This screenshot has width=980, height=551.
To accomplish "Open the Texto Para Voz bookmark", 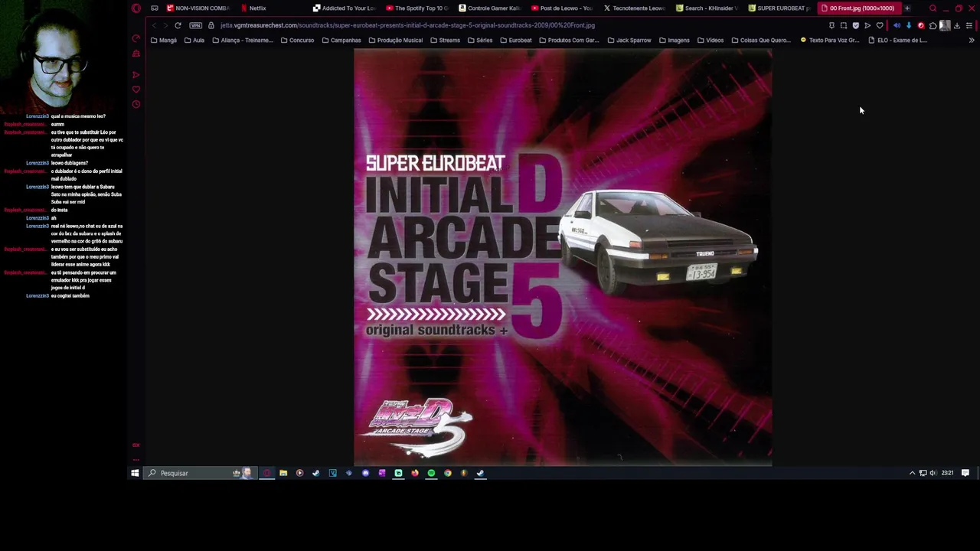I will point(829,41).
